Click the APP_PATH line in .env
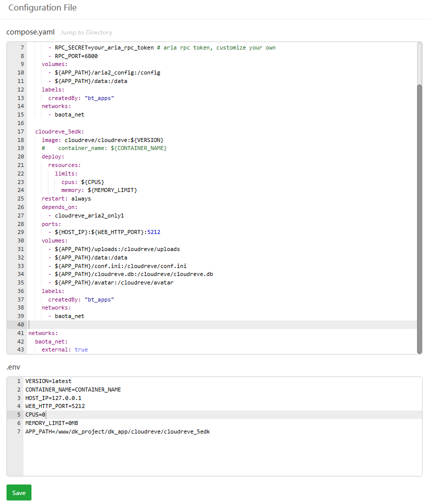Screen dimensions: 430x504 point(118,431)
